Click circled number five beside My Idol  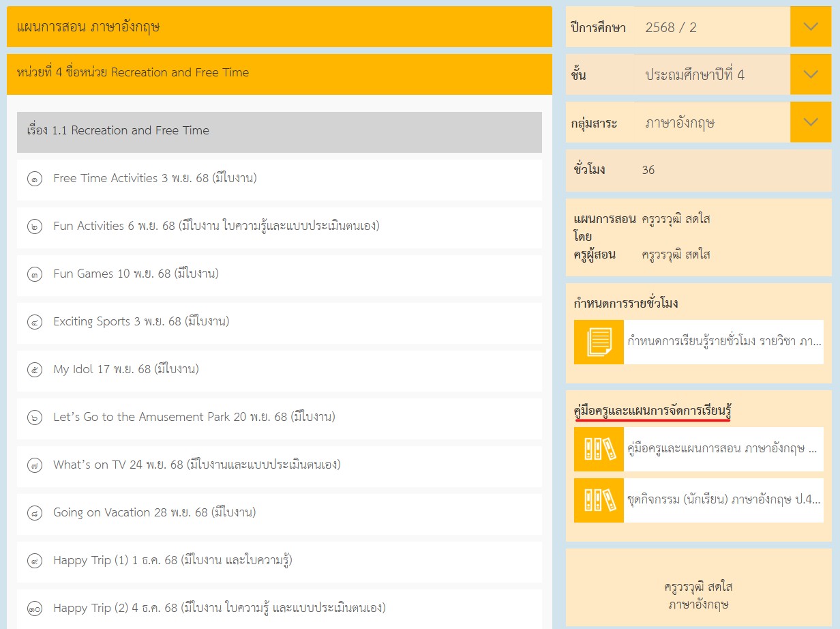coord(35,370)
